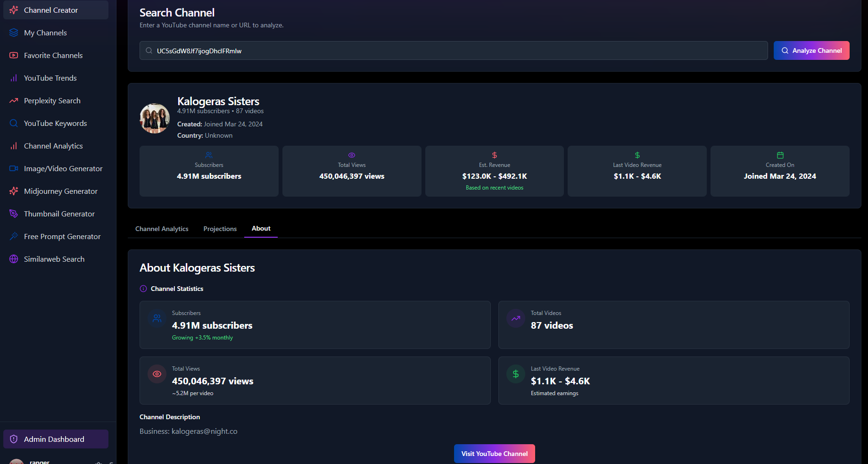
Task: Click the channel search input field
Action: tap(454, 50)
